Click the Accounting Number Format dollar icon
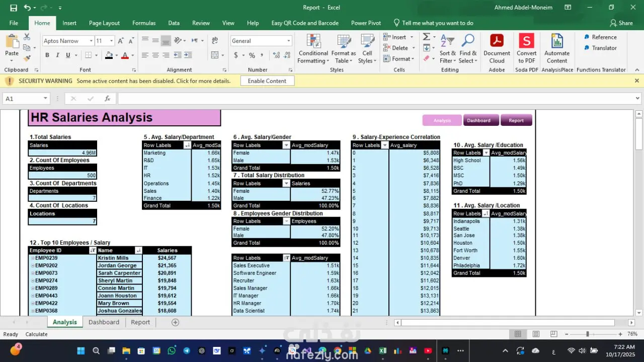The height and width of the screenshot is (362, 644). (x=236, y=55)
